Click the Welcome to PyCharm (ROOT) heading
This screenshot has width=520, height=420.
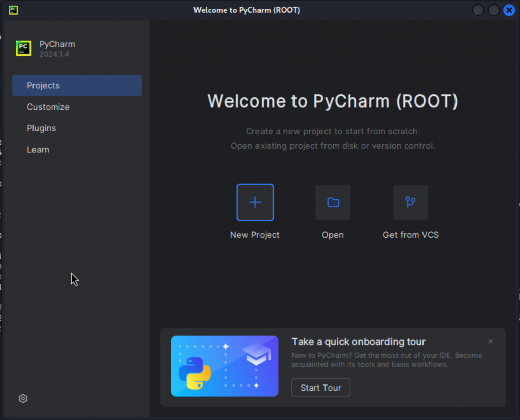(333, 101)
